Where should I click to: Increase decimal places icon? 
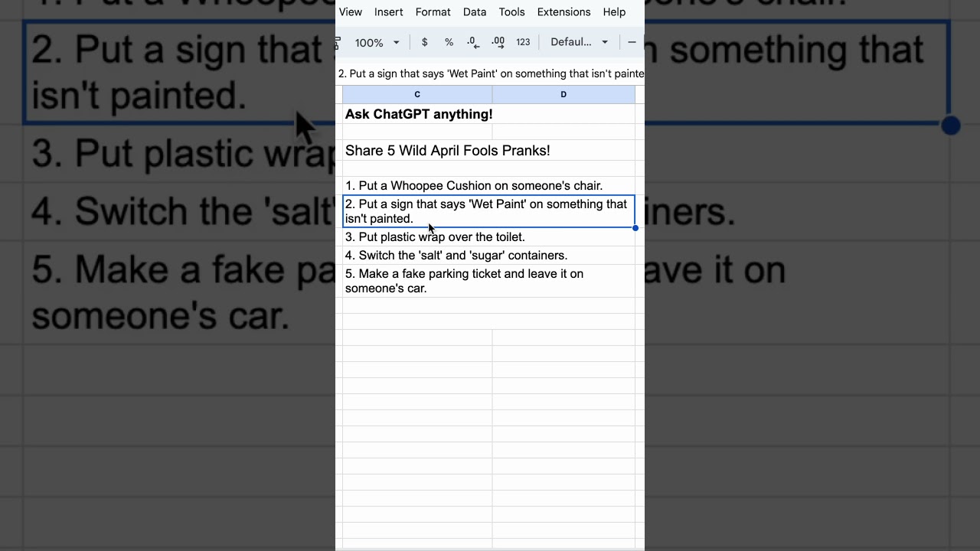tap(498, 43)
